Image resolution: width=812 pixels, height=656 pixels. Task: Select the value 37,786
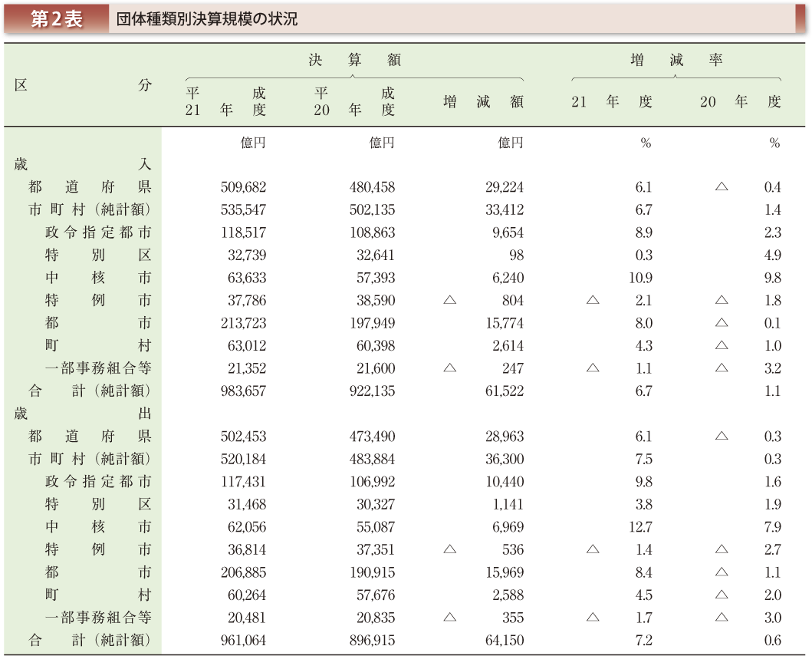(x=247, y=301)
